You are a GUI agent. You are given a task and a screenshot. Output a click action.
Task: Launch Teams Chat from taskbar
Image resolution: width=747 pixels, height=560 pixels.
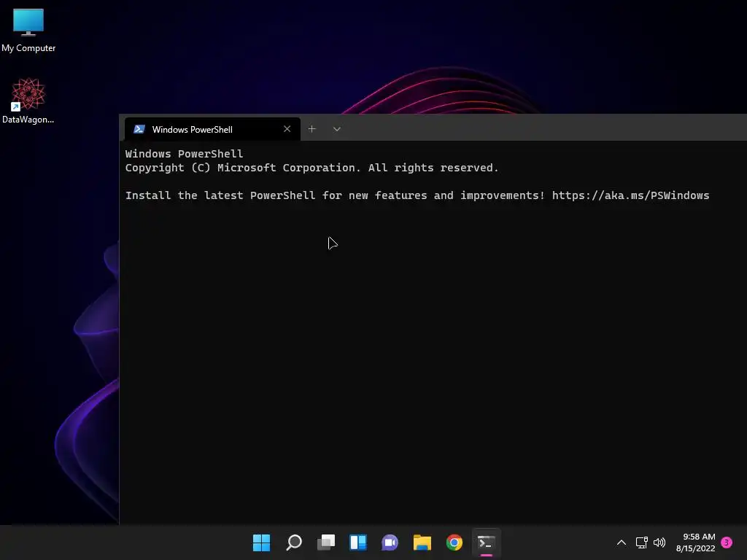390,542
